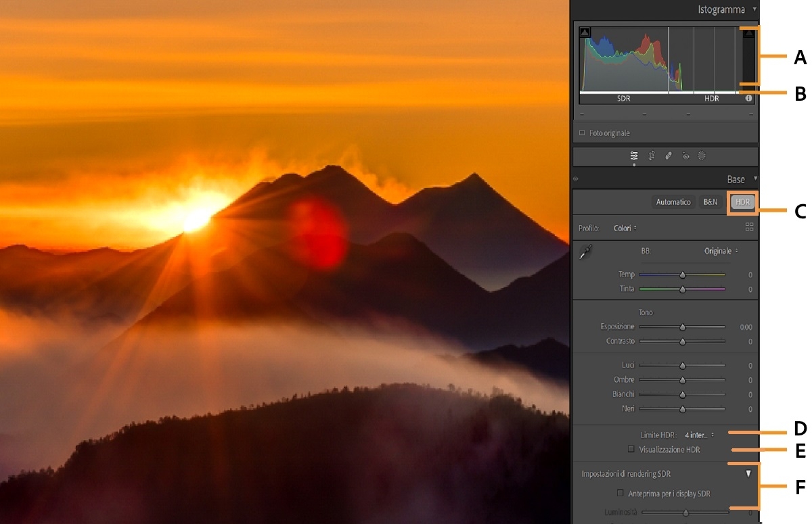Collapse the Istogramma panel
This screenshot has height=524, width=812.
click(754, 9)
